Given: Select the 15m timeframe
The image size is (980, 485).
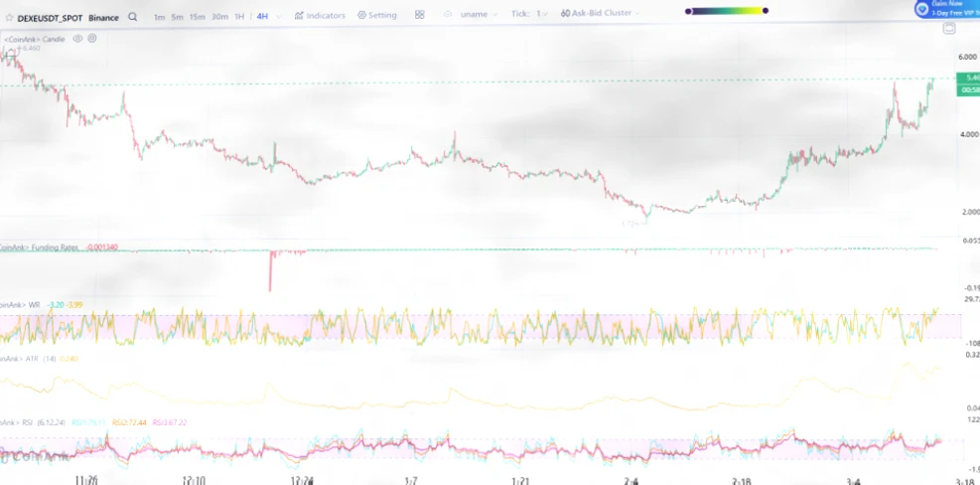Looking at the screenshot, I should (197, 17).
